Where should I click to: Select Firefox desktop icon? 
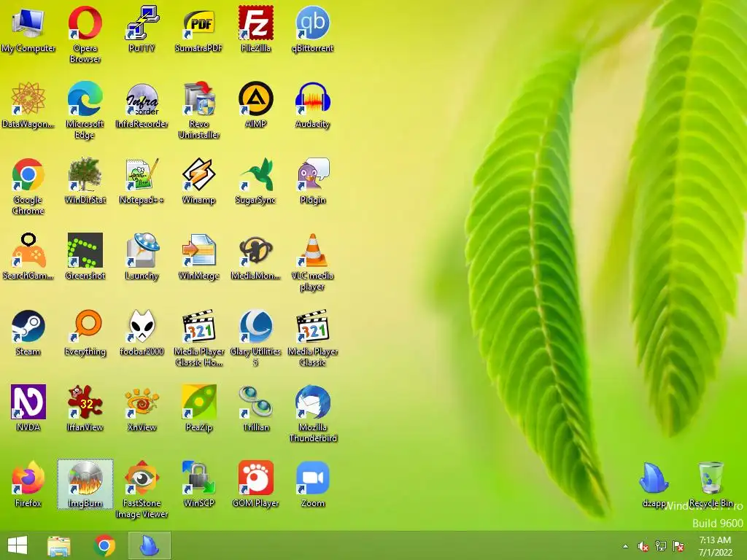(x=28, y=484)
